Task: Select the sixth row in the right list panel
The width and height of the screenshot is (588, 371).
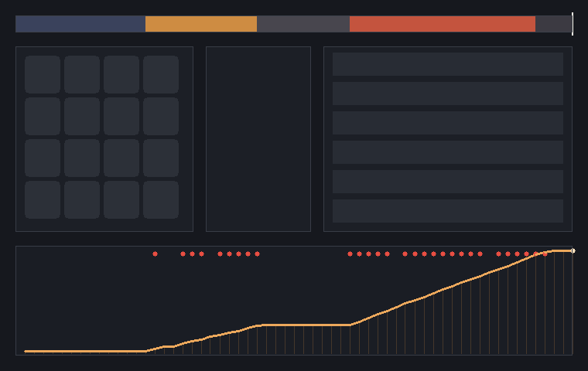Action: [448, 211]
